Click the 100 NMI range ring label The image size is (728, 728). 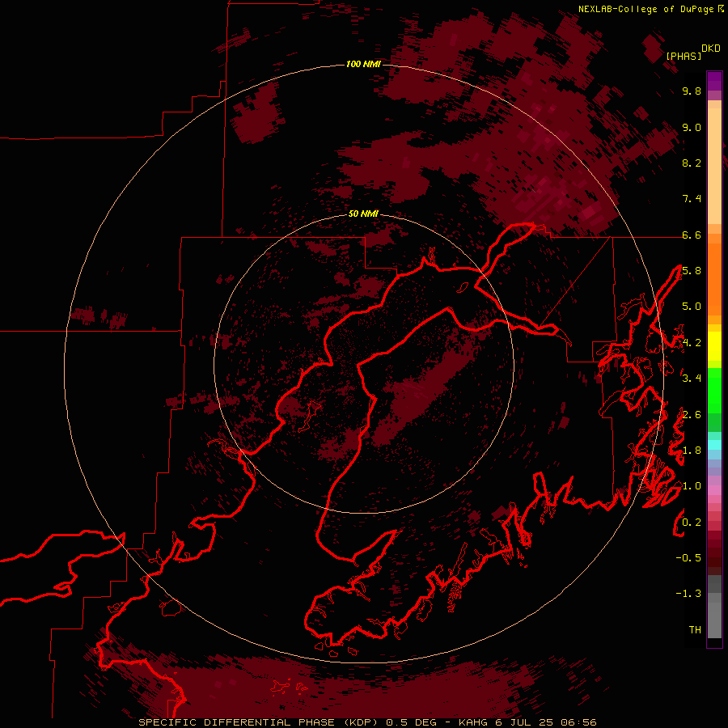[363, 64]
